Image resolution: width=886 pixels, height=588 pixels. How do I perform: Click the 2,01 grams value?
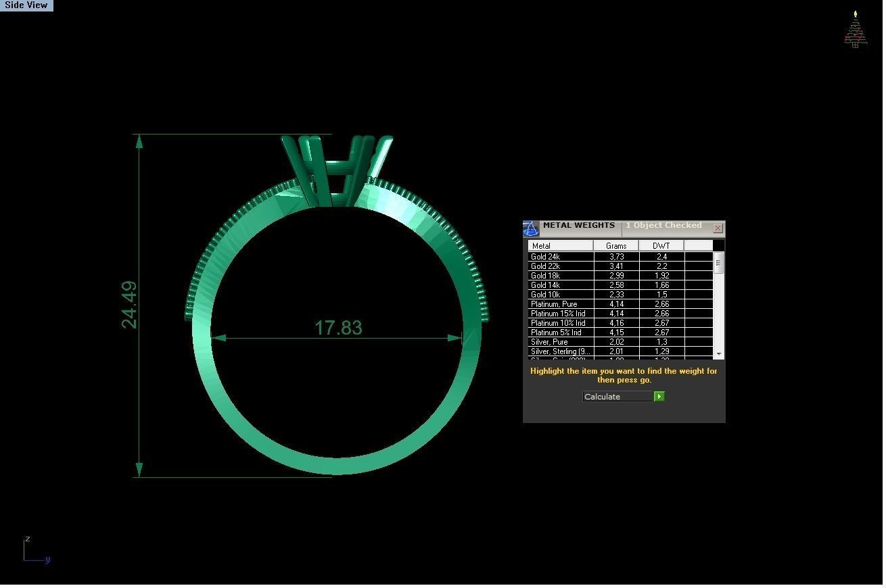pos(616,351)
